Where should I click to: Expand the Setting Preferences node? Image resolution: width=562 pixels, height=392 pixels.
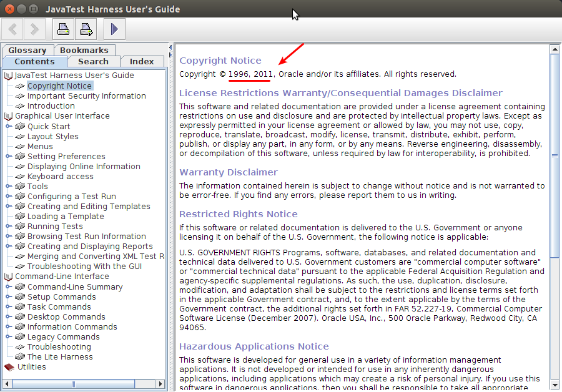point(9,157)
